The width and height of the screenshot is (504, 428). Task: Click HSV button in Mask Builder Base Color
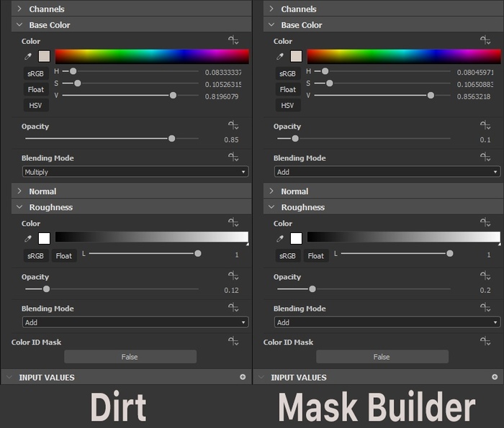(287, 105)
